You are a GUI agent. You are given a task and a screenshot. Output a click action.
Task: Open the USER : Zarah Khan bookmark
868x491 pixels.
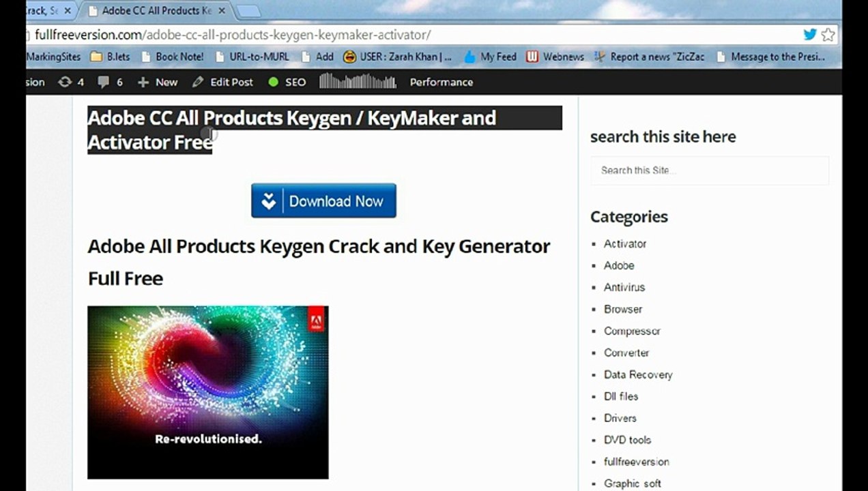(x=398, y=57)
